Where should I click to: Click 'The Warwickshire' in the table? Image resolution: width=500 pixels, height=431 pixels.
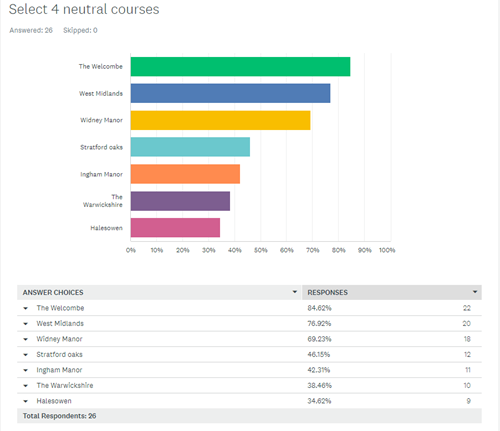pyautogui.click(x=65, y=385)
